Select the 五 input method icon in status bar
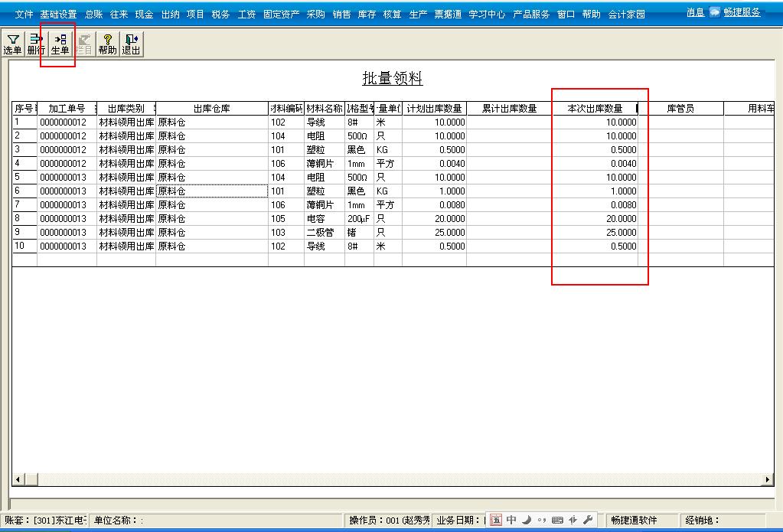The width and height of the screenshot is (783, 532). click(x=496, y=520)
